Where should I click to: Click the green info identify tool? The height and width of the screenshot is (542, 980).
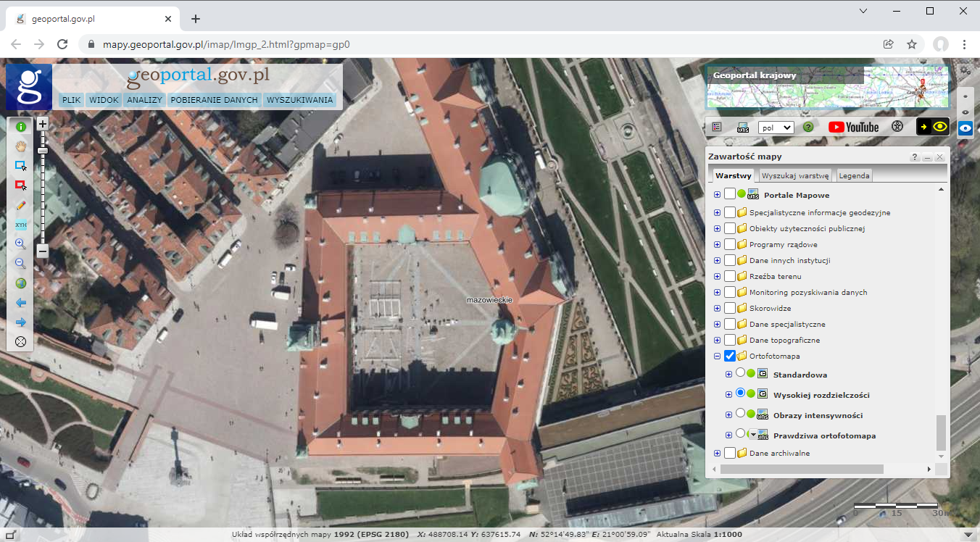[x=20, y=127]
